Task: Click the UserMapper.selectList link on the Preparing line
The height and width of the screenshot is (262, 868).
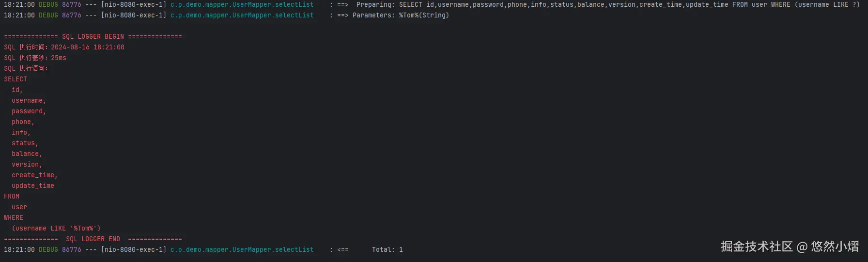Action: point(242,4)
